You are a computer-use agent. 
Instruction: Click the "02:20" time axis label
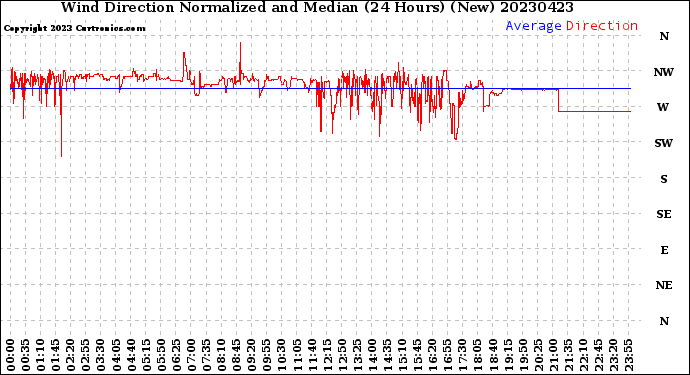tap(71, 355)
